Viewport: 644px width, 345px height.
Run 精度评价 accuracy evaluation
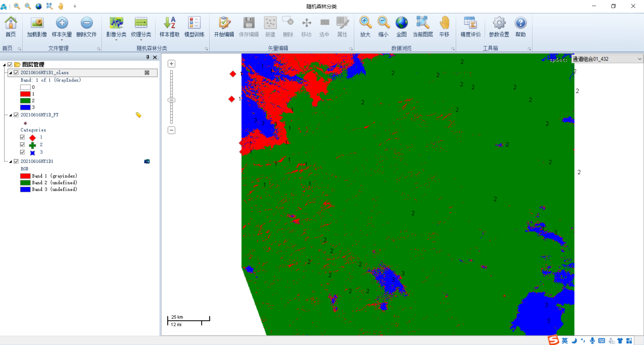(x=470, y=27)
